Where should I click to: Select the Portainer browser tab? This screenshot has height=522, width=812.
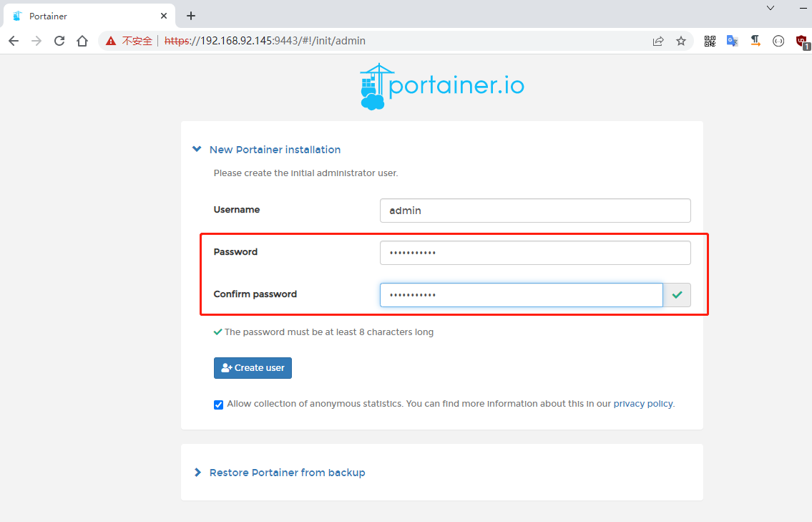click(89, 16)
